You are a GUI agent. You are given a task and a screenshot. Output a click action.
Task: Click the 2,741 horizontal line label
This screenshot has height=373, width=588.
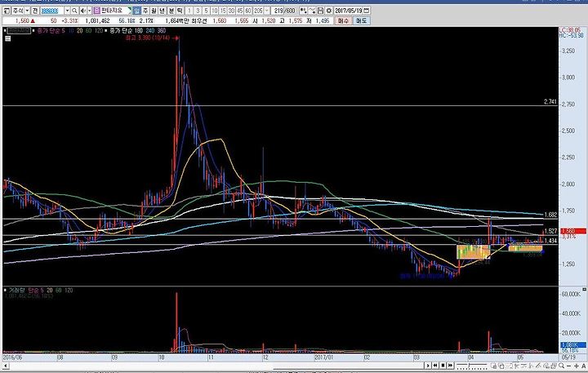pyautogui.click(x=550, y=101)
